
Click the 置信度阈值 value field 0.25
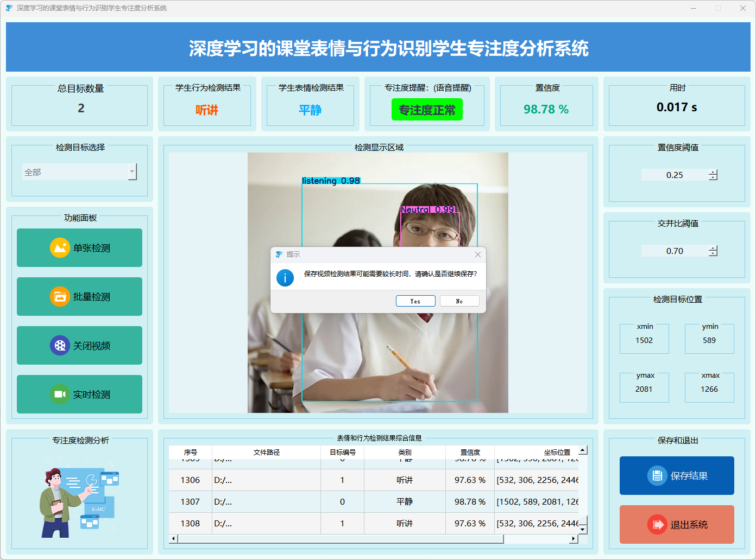coord(675,175)
